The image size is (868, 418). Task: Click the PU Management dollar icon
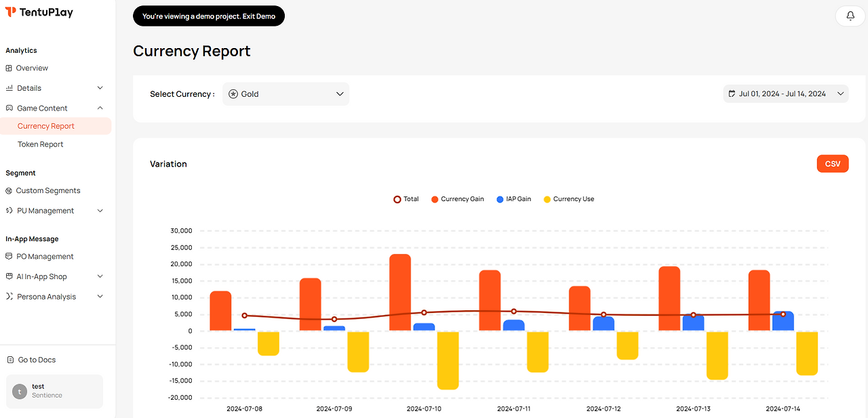click(9, 211)
